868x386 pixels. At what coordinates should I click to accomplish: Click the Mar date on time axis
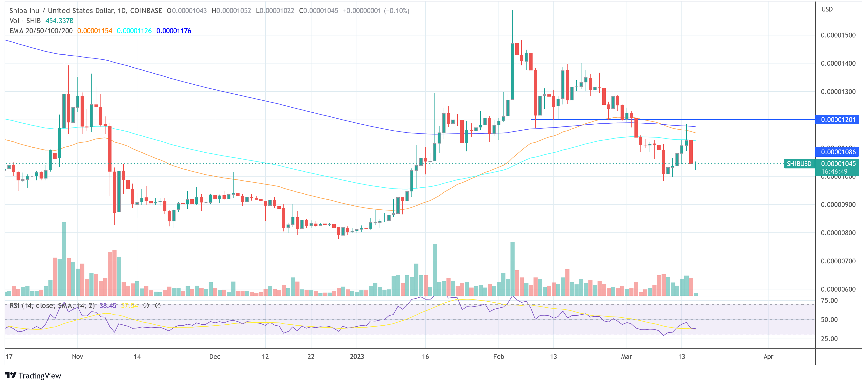point(626,356)
